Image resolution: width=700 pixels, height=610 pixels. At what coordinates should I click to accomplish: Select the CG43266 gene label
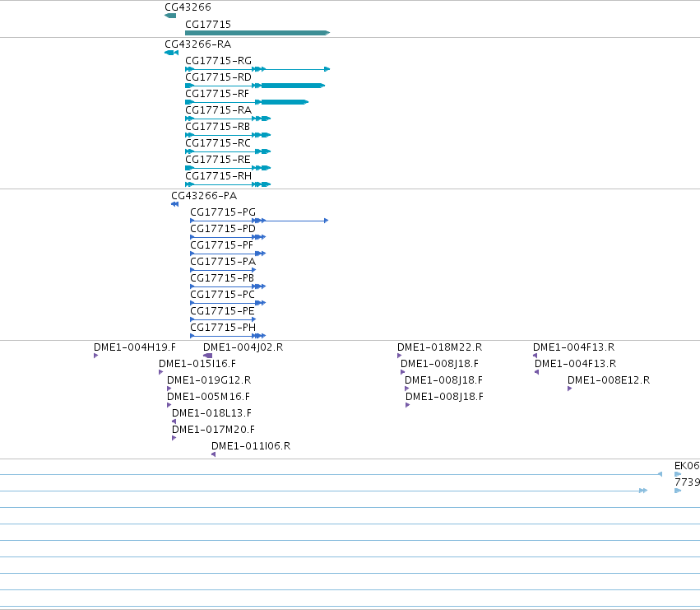tap(188, 7)
